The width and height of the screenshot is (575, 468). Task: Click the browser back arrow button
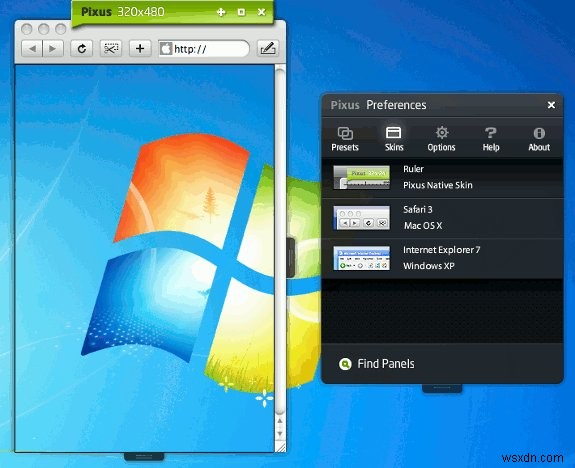point(32,49)
